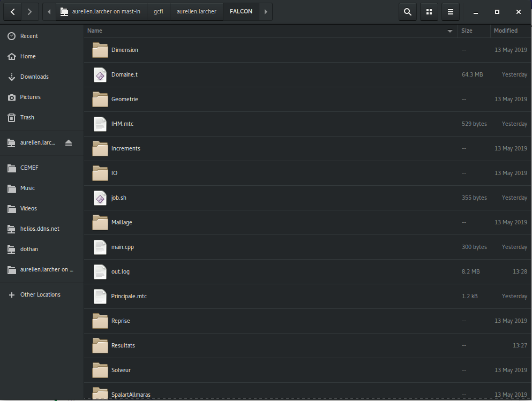The height and width of the screenshot is (401, 532).
Task: Open Recent in the sidebar
Action: [x=42, y=36]
